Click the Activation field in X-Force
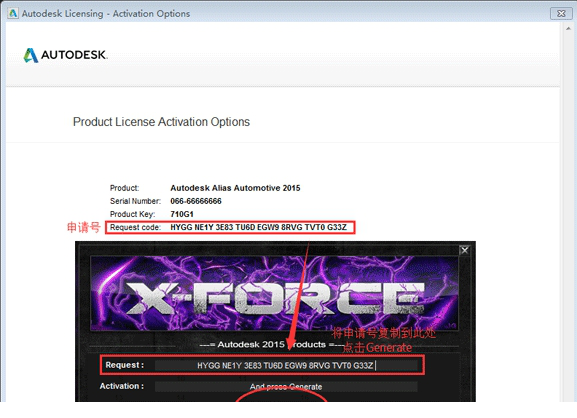577x418 pixels. point(286,387)
